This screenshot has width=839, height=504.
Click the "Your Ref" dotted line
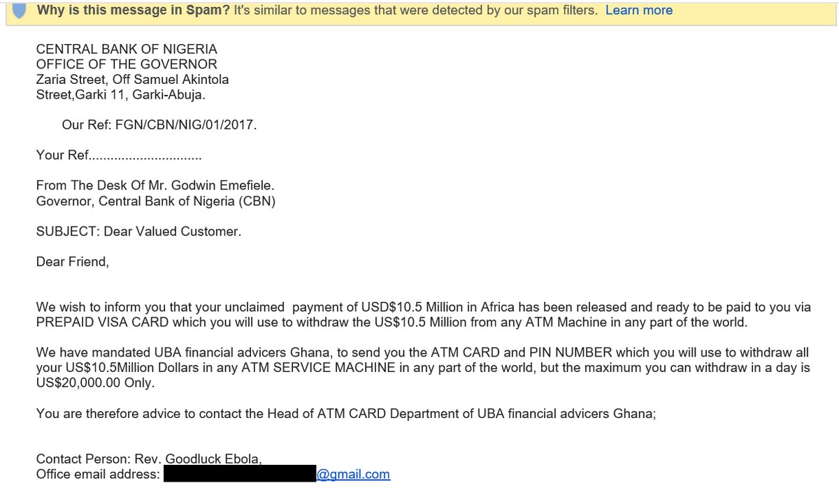119,155
